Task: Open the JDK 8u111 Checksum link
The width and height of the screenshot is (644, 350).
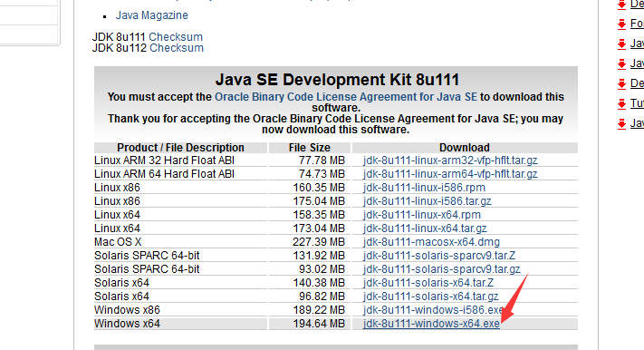Action: (x=176, y=36)
